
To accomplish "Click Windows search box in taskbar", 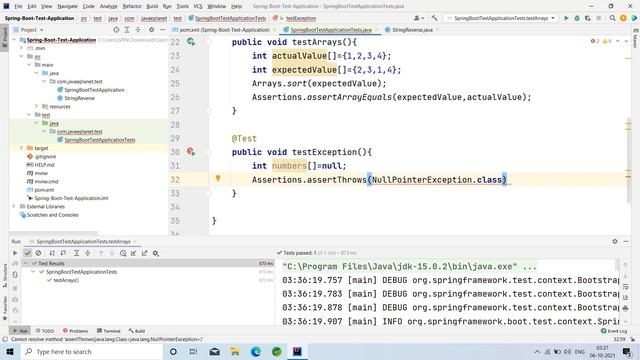I will 91,351.
